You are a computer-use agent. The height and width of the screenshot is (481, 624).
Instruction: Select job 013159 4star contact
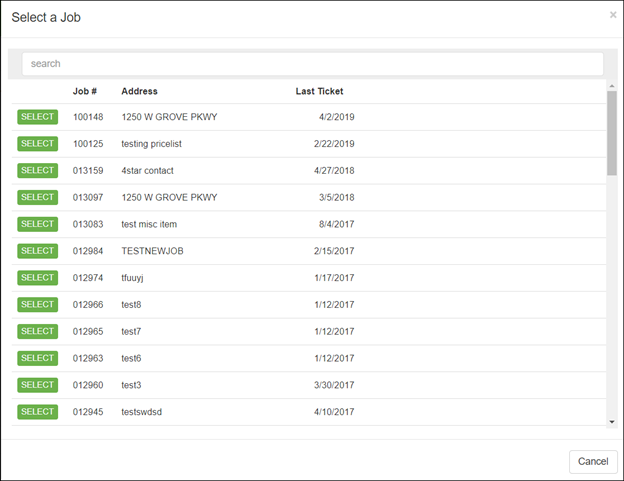coord(37,171)
